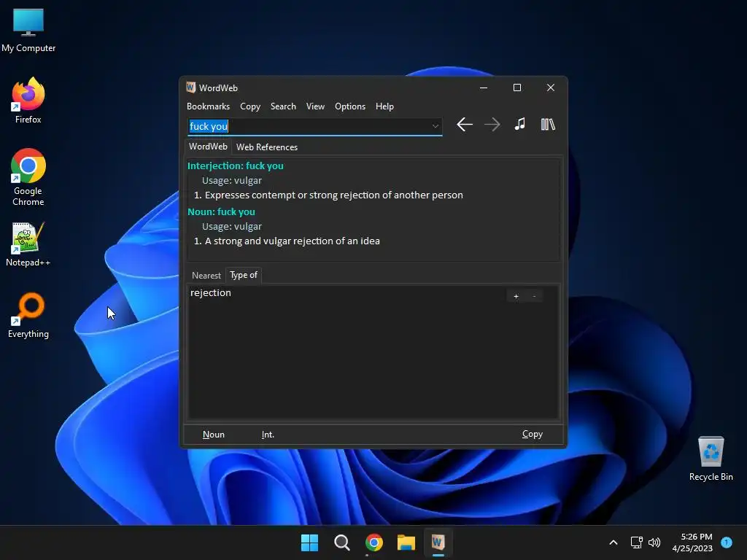Click the 'Noun' heading in definitions
This screenshot has width=747, height=560.
click(x=221, y=211)
